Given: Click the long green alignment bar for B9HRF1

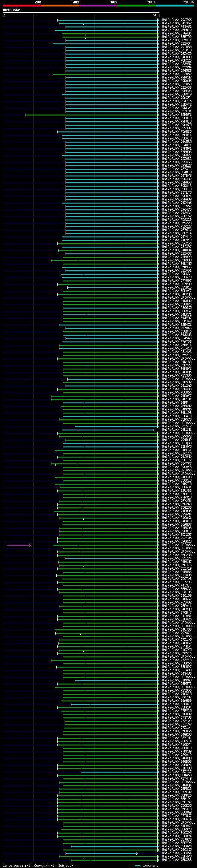Looking at the screenshot, I should tap(92, 115).
